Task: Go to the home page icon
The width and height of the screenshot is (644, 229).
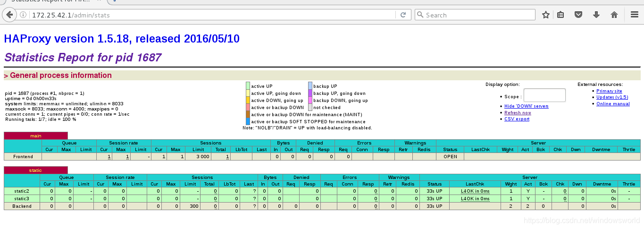Action: click(x=614, y=15)
